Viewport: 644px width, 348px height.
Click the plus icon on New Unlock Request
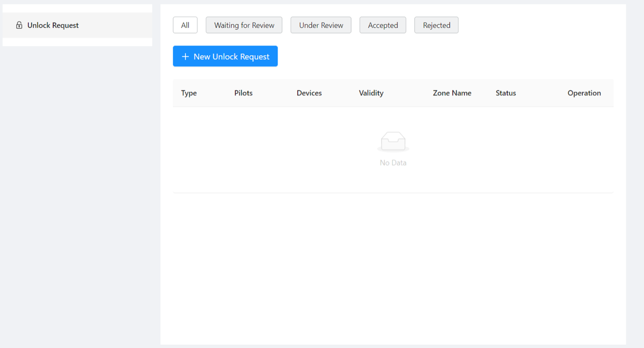185,56
